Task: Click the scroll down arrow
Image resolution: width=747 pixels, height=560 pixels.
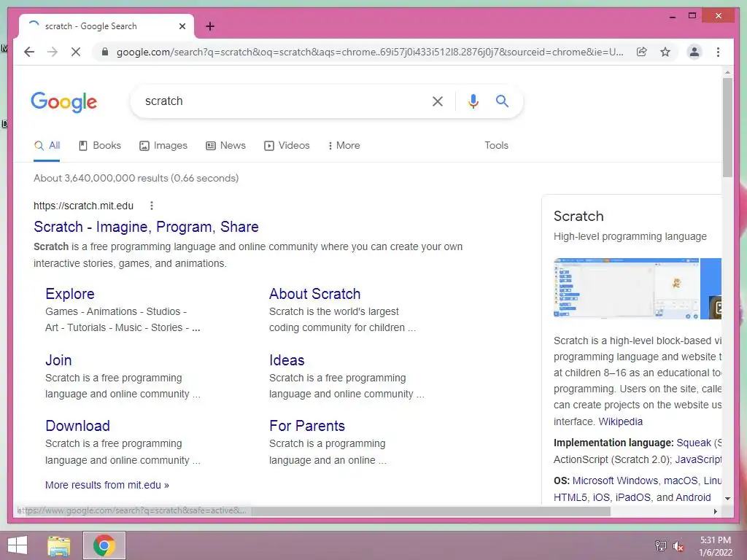Action: (x=727, y=499)
